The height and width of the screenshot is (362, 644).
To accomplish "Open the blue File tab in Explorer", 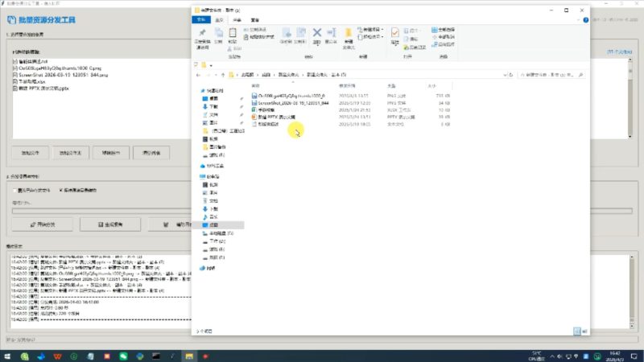I will tap(202, 20).
